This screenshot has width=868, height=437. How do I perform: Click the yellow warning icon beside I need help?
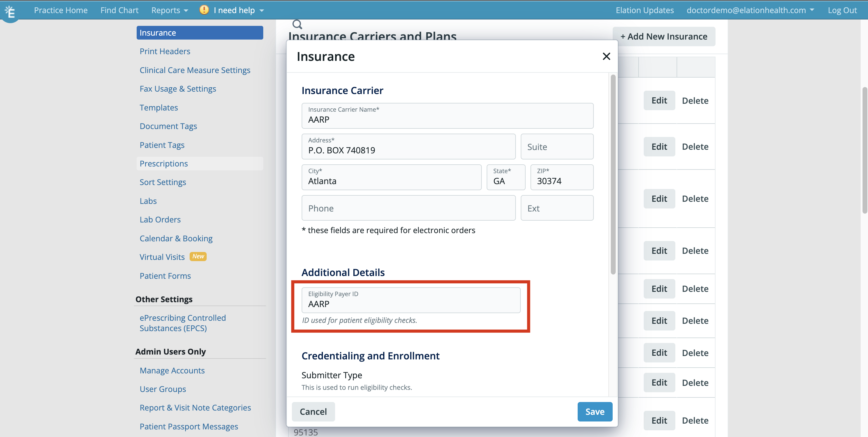pos(204,10)
